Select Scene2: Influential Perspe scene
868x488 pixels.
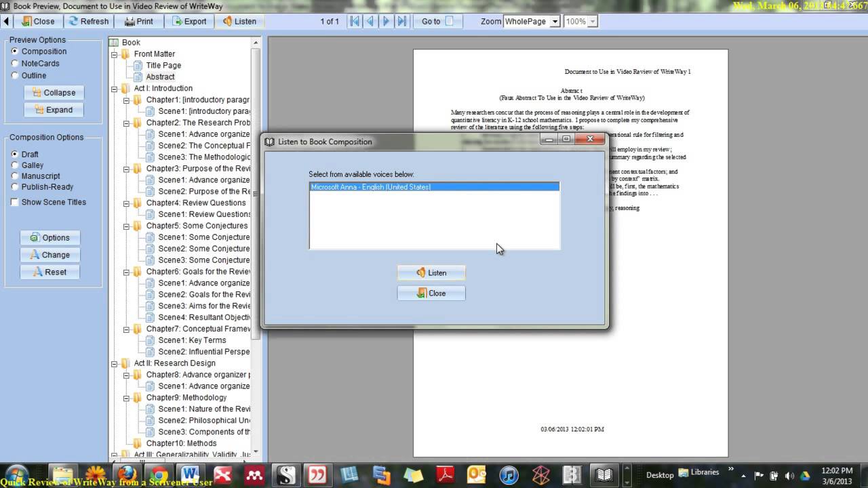tap(203, 352)
